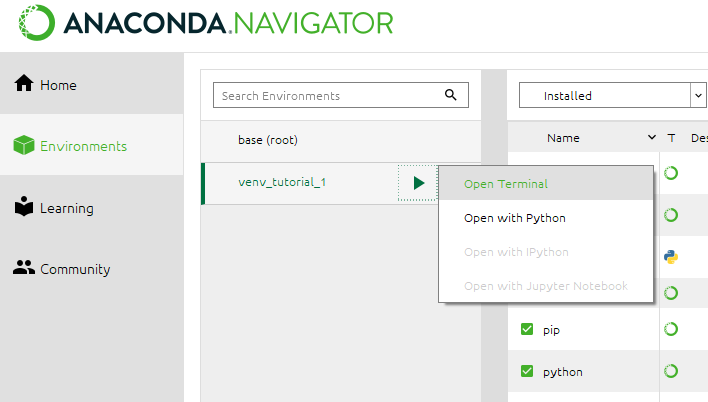Sort by the Name column chevron
Screen dimensions: 708x402
click(x=652, y=137)
